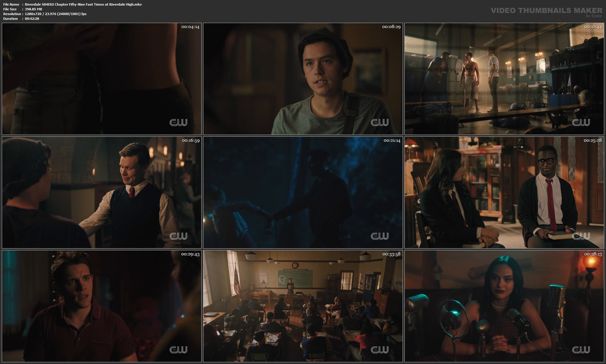The width and height of the screenshot is (606, 364).
Task: Click the duration value 00:42:28
Action: click(x=32, y=18)
